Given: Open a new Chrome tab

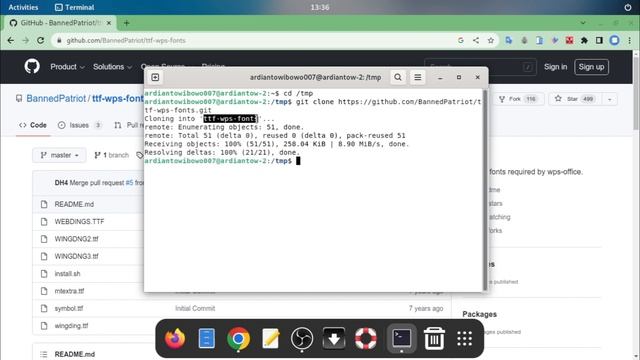Looking at the screenshot, I should pyautogui.click(x=127, y=23).
